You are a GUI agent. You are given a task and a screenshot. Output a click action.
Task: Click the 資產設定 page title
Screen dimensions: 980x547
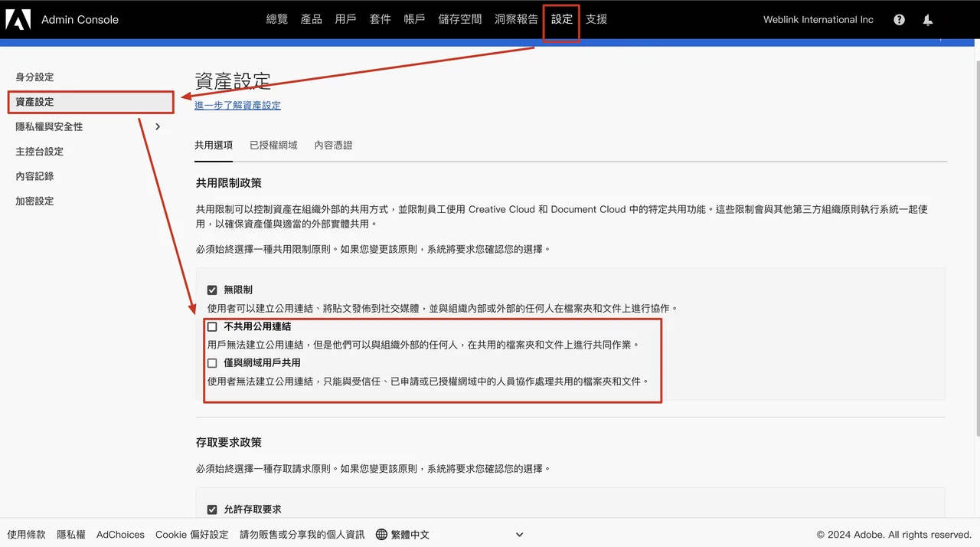pos(233,81)
